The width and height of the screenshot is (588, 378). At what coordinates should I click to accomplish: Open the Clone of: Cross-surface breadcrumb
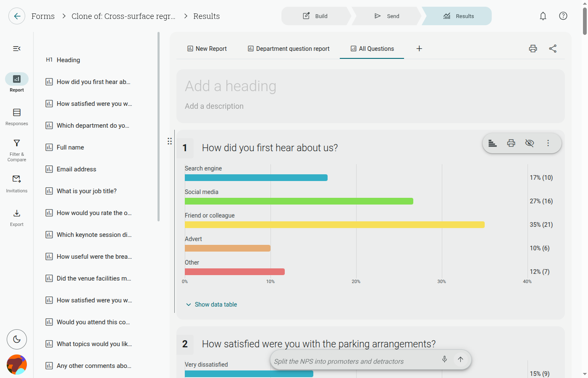point(123,16)
